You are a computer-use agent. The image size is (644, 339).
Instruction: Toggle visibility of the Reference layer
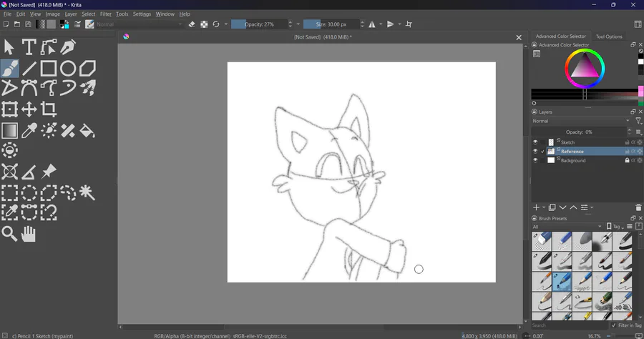[x=535, y=152]
